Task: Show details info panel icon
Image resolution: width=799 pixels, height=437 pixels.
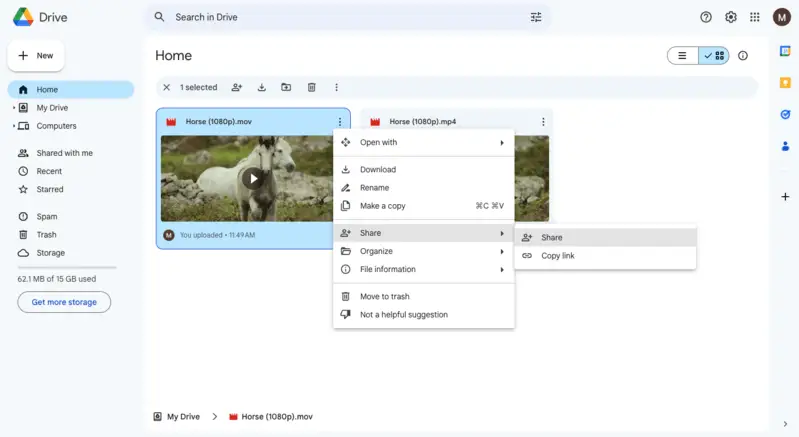Action: point(743,56)
